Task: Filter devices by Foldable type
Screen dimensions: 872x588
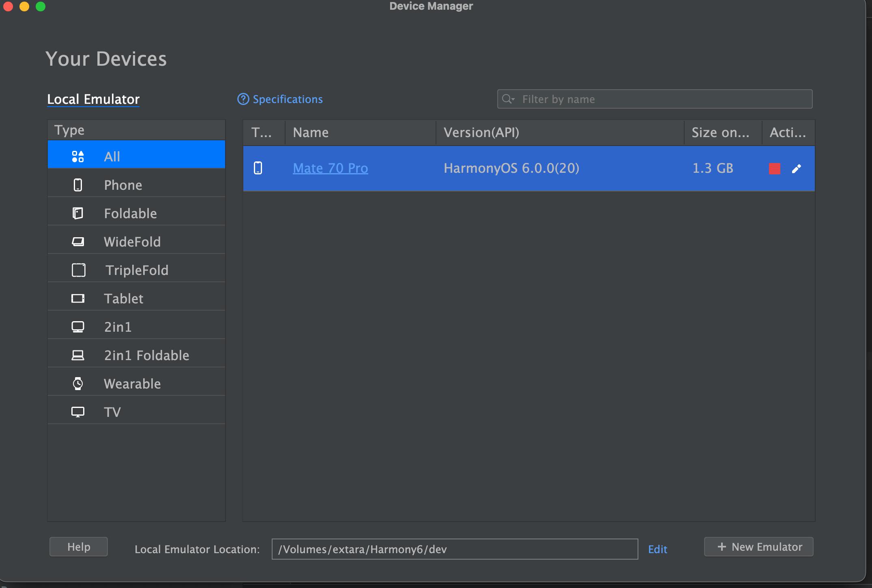Action: coord(130,213)
